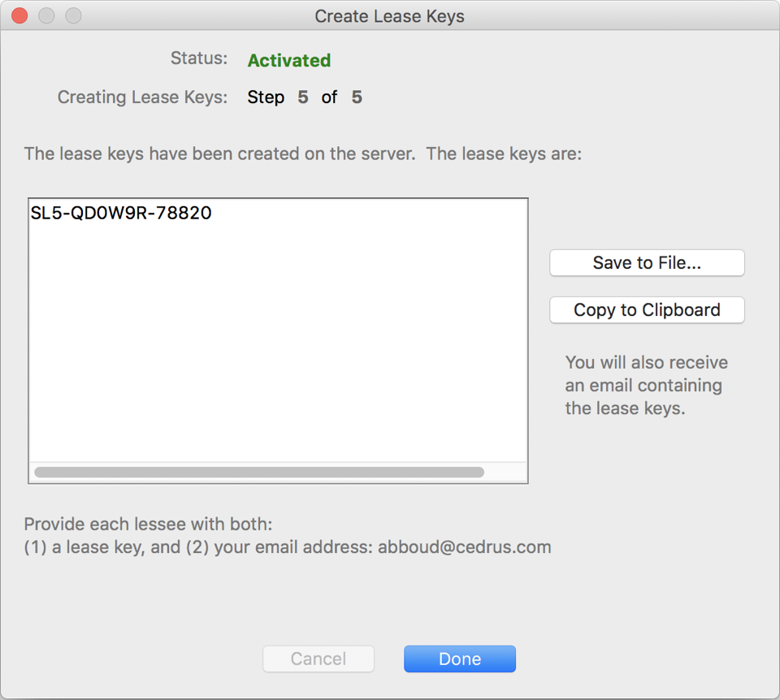Click the green Activated status text
Image resolution: width=780 pixels, height=700 pixels.
click(288, 61)
